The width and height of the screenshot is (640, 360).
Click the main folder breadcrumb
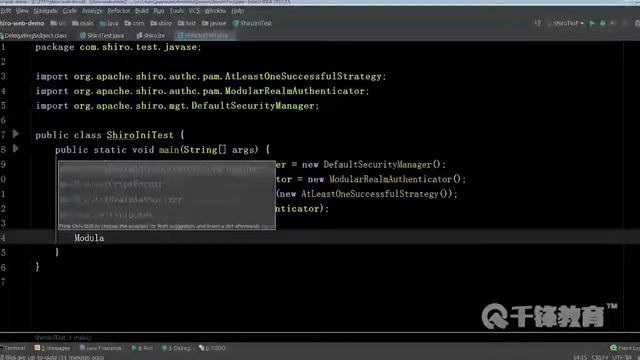pos(83,23)
